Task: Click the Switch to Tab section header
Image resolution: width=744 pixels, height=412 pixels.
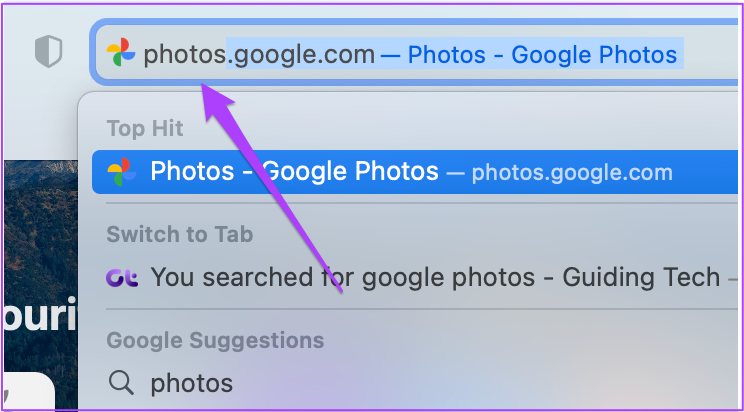Action: tap(180, 234)
